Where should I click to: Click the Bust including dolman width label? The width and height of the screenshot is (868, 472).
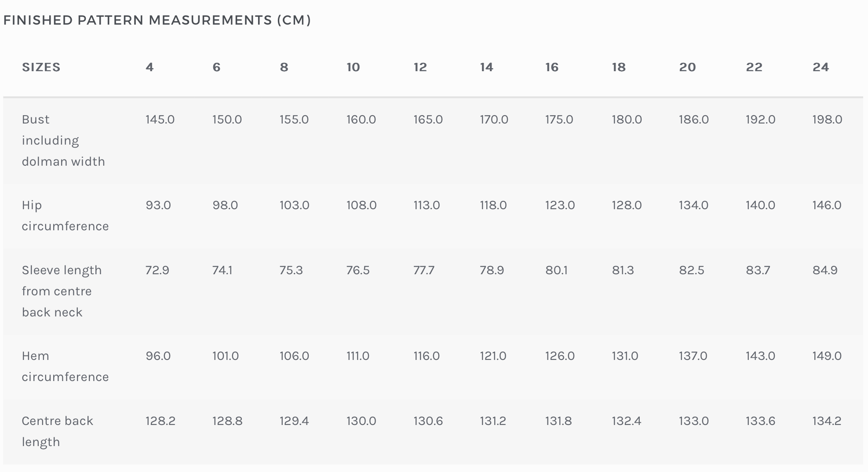click(x=63, y=140)
